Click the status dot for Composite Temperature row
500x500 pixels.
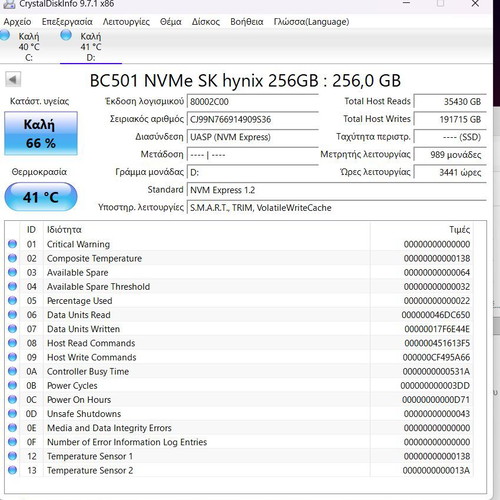12,258
